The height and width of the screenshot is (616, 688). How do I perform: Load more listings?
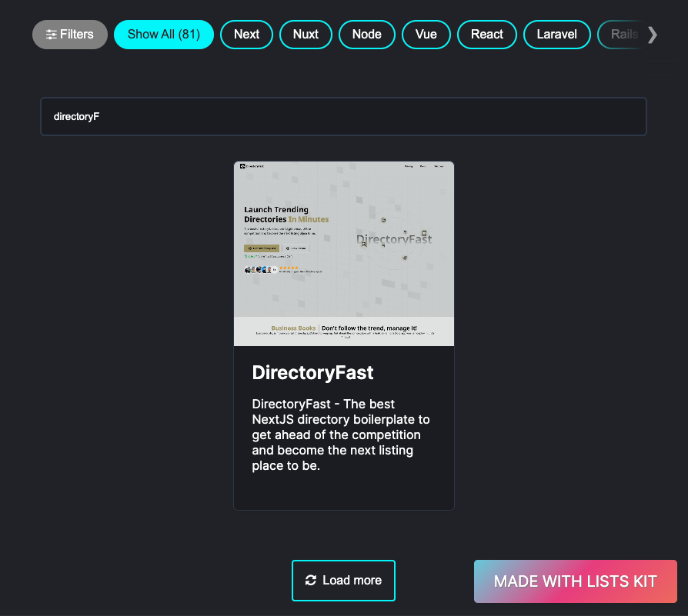pyautogui.click(x=343, y=581)
